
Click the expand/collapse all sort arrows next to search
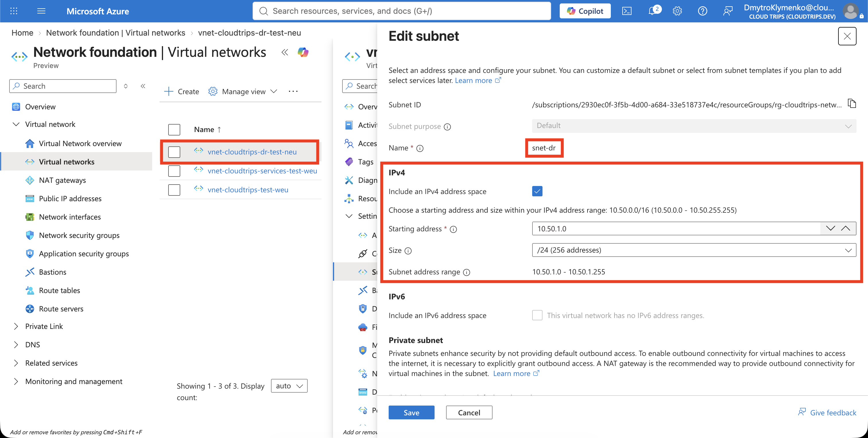(126, 86)
